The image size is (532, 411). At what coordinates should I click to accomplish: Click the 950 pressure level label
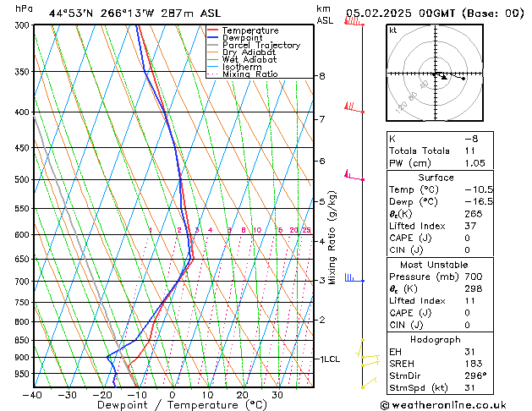[x=24, y=373]
